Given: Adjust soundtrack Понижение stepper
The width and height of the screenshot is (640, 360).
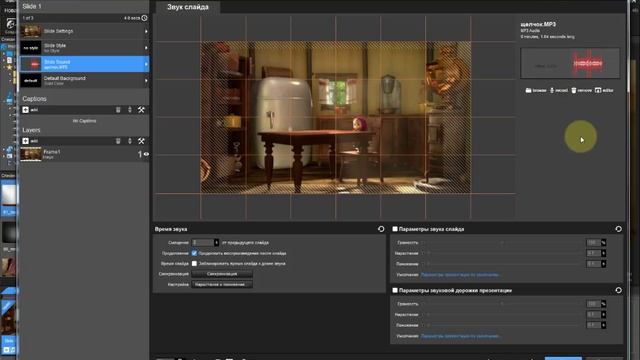Looking at the screenshot, I should (x=603, y=325).
